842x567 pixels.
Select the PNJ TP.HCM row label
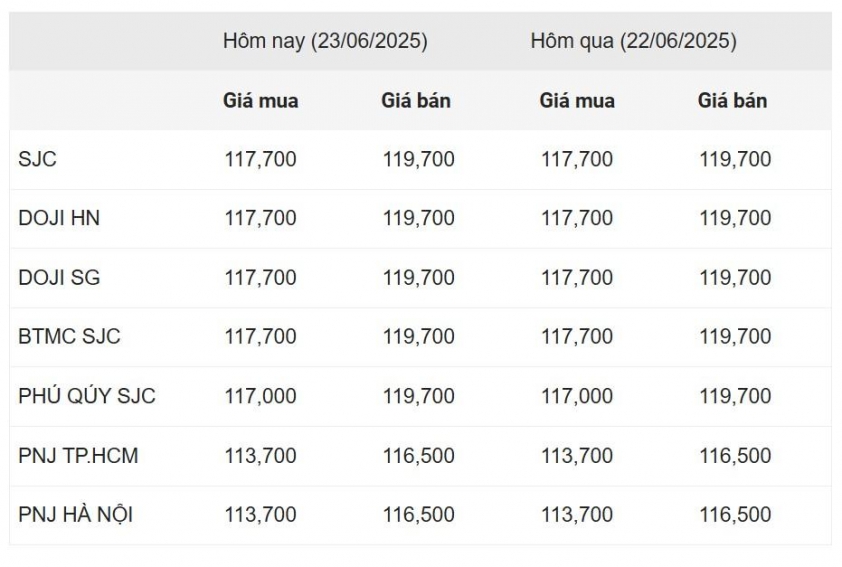[78, 456]
